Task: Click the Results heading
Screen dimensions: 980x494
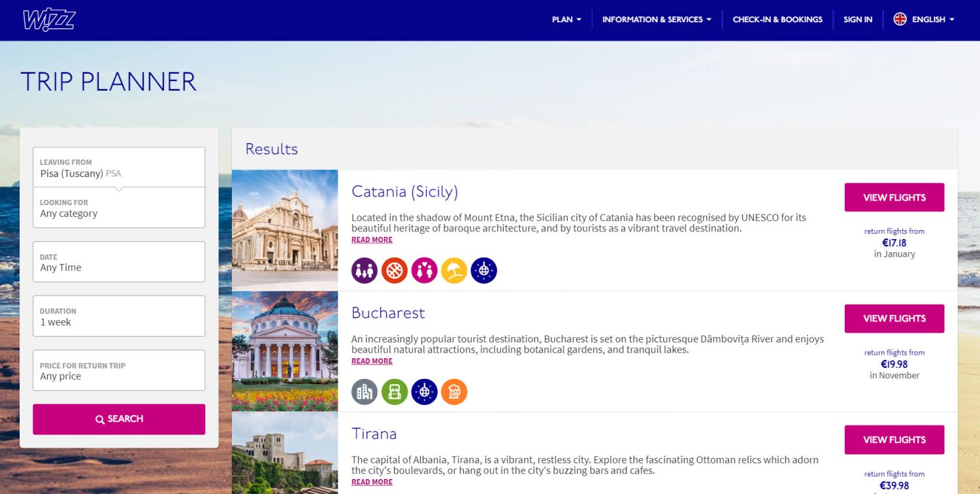Action: tap(272, 149)
